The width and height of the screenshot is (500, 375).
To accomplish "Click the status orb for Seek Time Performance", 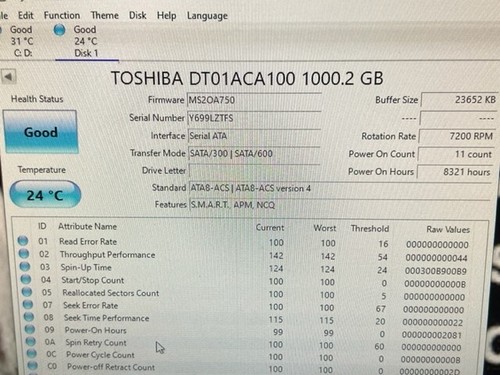I will [x=29, y=317].
